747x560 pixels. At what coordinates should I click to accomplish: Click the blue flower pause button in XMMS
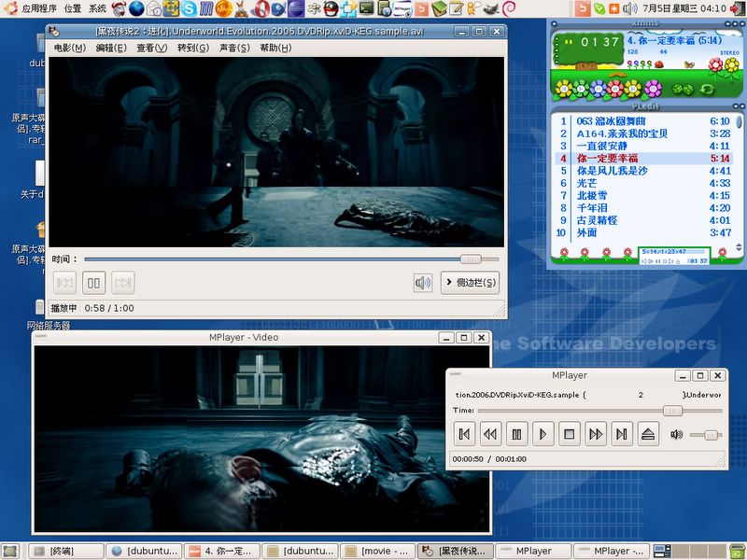598,89
